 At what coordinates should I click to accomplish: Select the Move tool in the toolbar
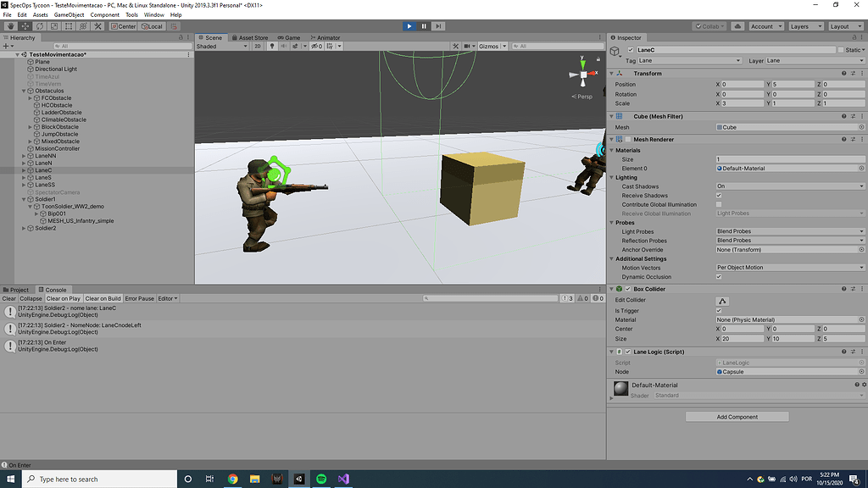25,26
